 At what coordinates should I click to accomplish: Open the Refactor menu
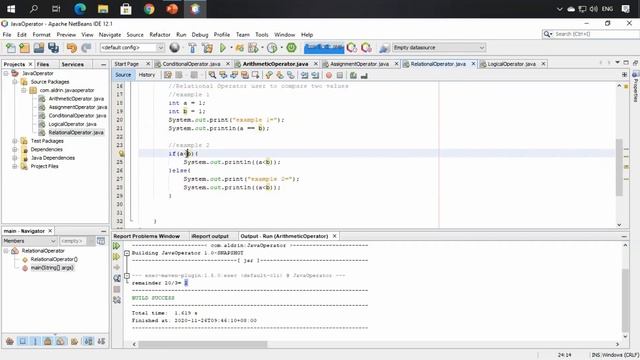pos(160,35)
